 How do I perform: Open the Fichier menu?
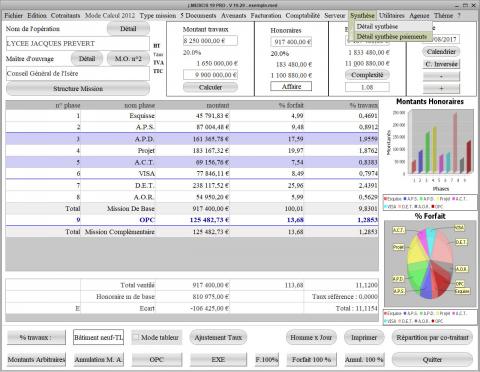(13, 16)
